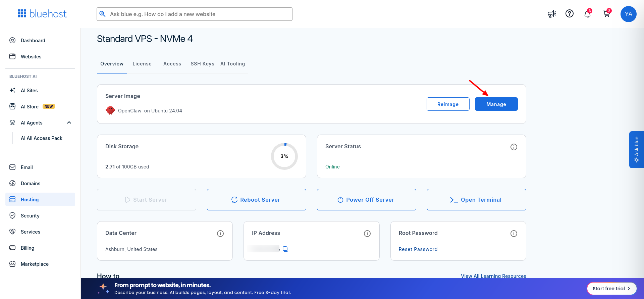Click the Standard VPS - NVMe 4 heading
Viewport: 644px width, 299px height.
145,39
